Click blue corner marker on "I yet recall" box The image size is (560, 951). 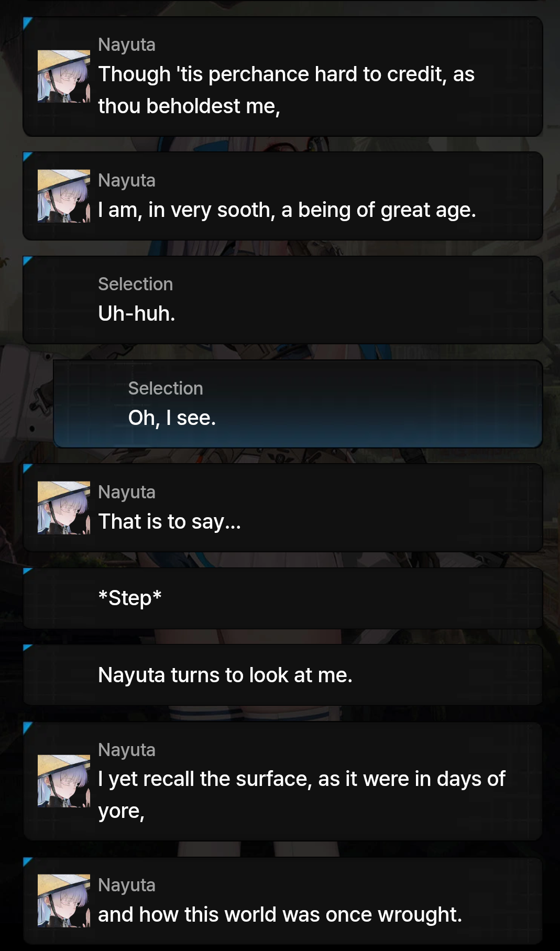click(x=27, y=727)
